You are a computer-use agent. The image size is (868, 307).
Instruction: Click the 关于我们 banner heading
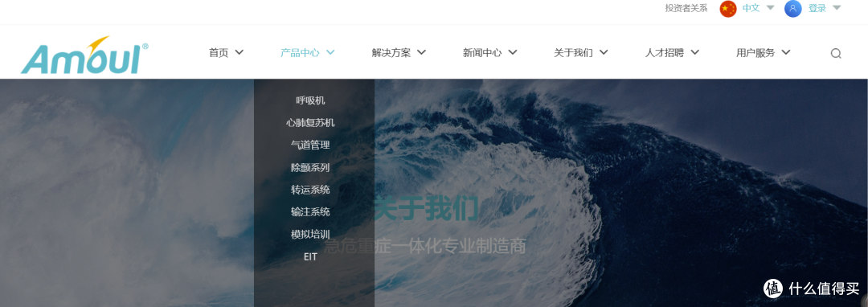coord(426,208)
